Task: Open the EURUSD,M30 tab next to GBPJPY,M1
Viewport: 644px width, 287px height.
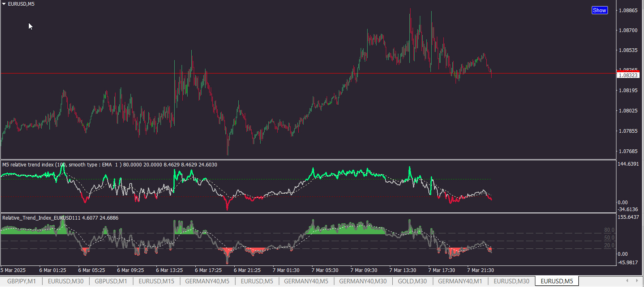Action: pyautogui.click(x=66, y=281)
